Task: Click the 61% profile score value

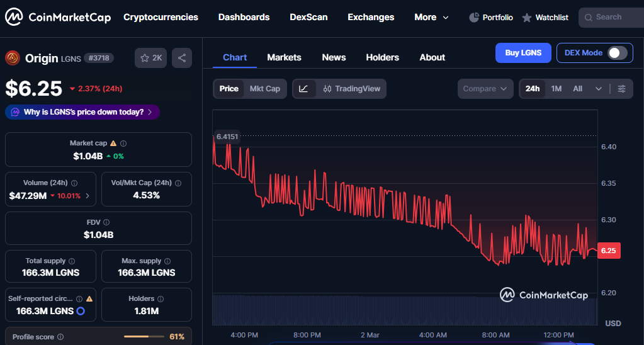Action: click(x=177, y=337)
